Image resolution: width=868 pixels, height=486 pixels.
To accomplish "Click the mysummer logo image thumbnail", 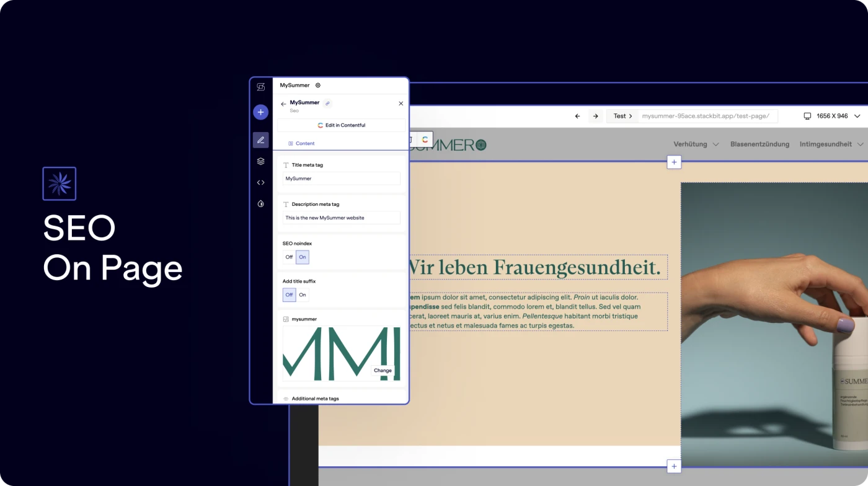I will point(342,353).
